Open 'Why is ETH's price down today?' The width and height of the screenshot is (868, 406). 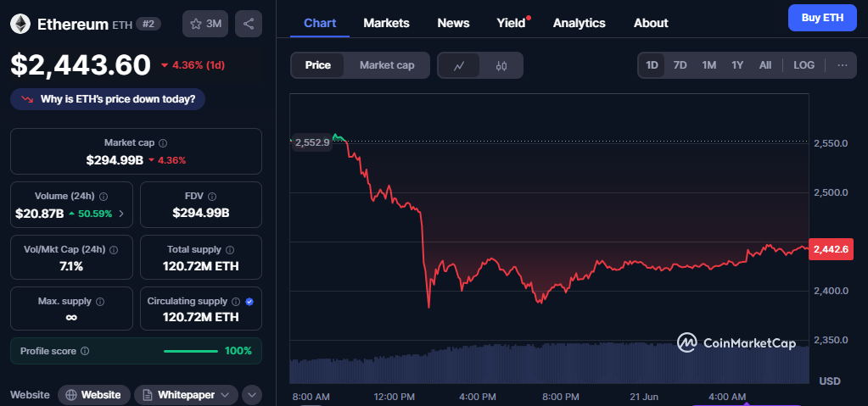(108, 99)
